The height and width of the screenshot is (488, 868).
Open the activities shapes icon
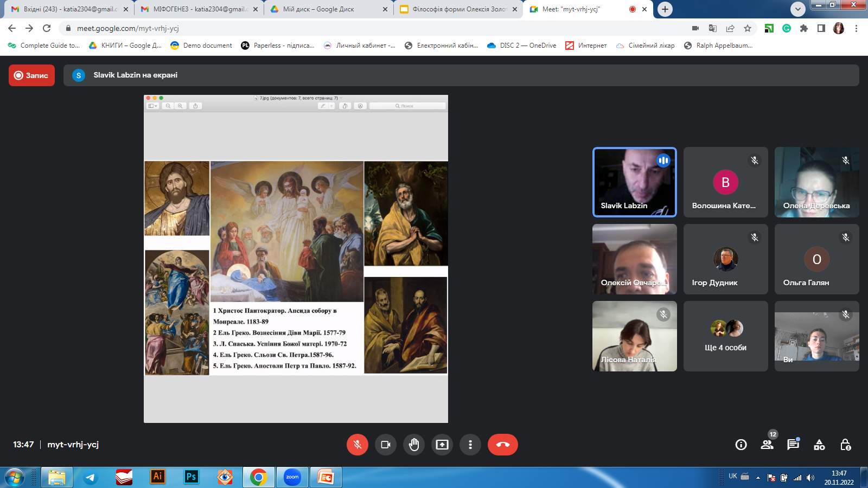point(819,445)
